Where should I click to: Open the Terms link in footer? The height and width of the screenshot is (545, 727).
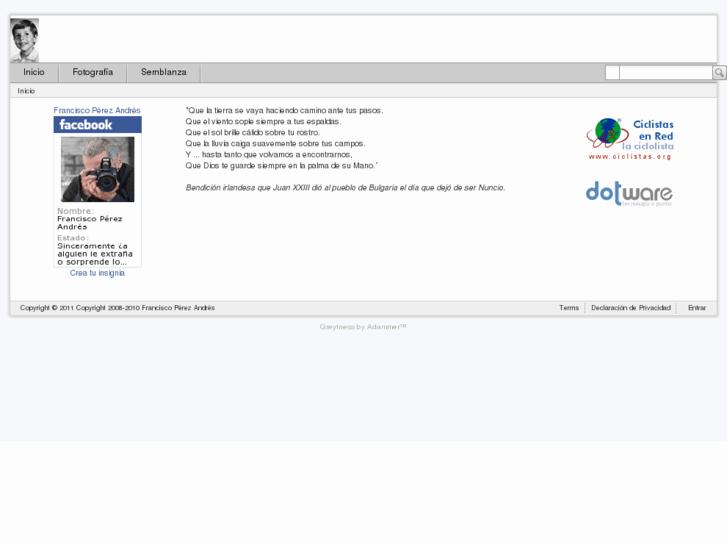[569, 308]
